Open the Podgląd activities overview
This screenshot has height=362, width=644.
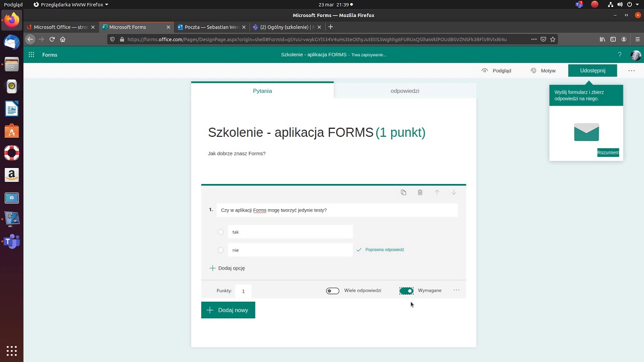click(13, 5)
